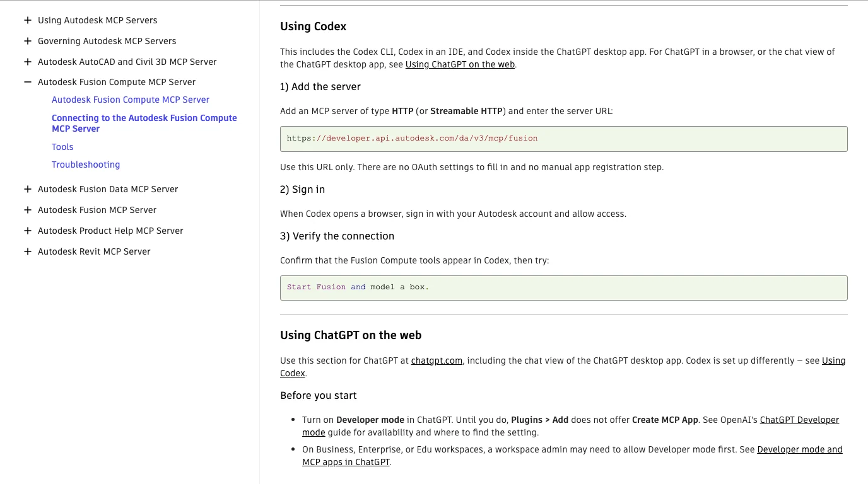868x484 pixels.
Task: Click the 'Start Fusion and model a box.' code block
Action: tap(564, 287)
